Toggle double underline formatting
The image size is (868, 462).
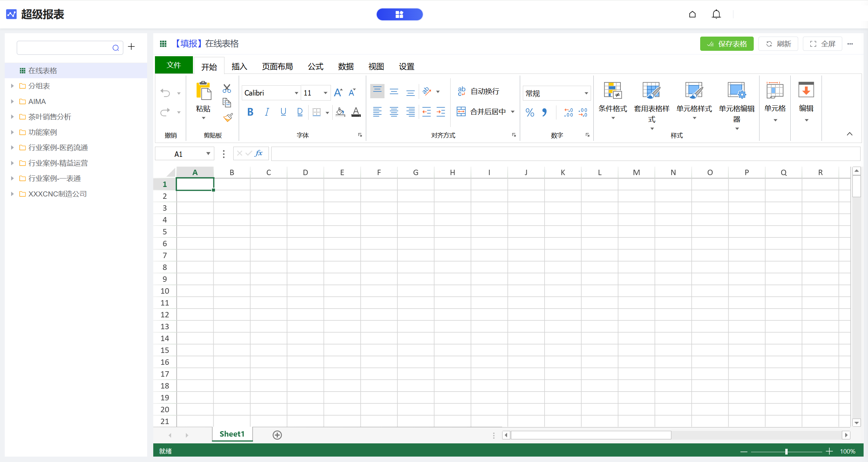pyautogui.click(x=300, y=112)
